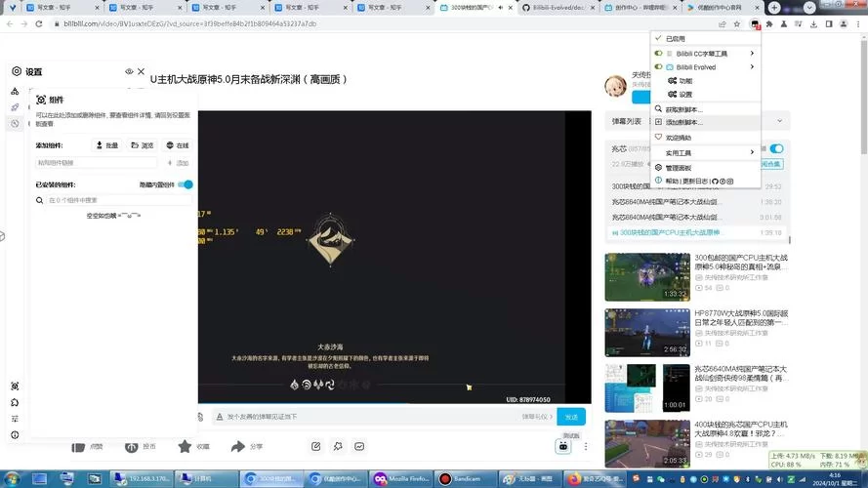
Task: Click GitHub icon in Tampermonkey menu
Action: (715, 181)
